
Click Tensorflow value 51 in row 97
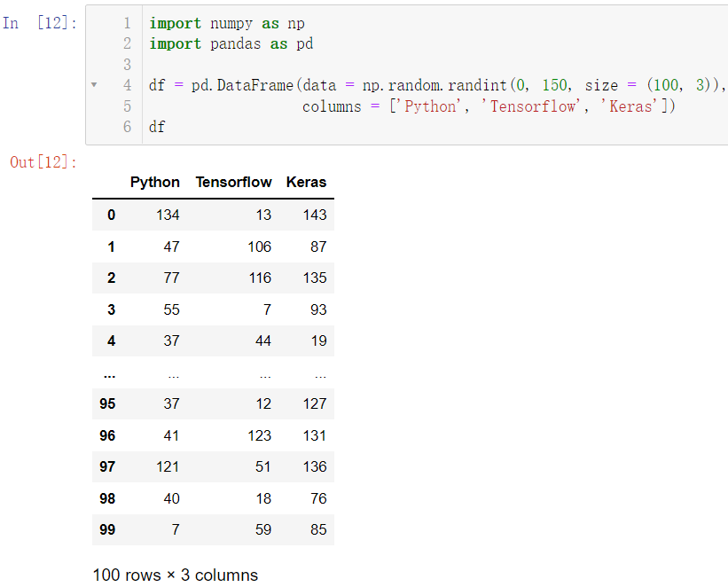(263, 466)
